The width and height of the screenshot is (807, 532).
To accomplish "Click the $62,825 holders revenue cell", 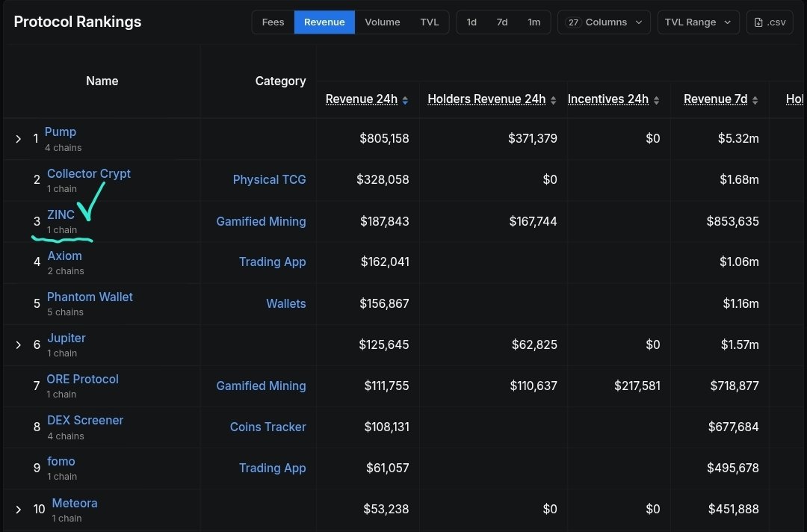I will click(x=534, y=344).
